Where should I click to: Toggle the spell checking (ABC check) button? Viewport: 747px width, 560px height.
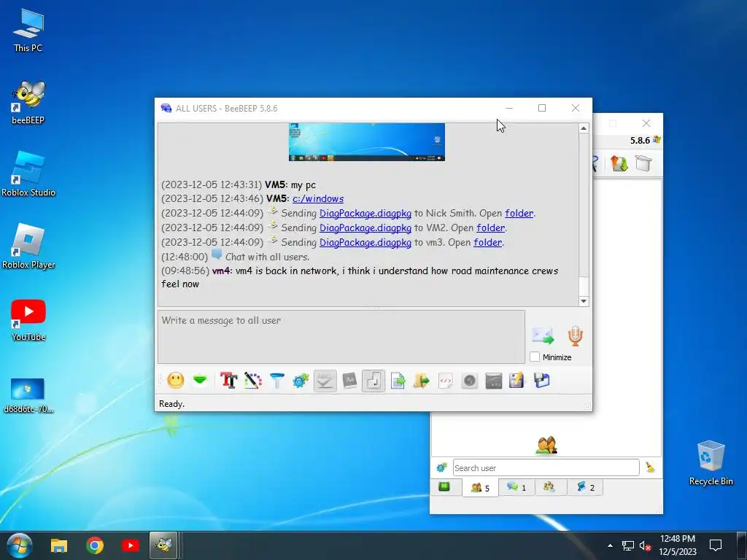[x=325, y=381]
